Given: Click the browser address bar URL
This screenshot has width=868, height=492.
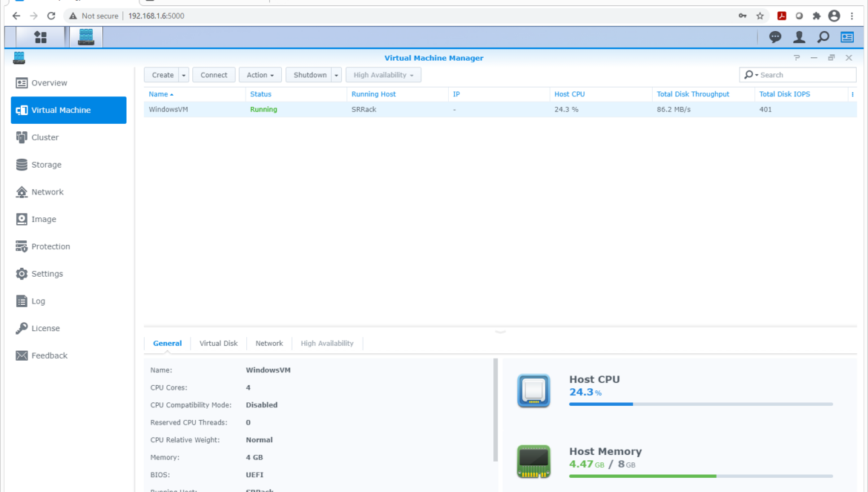Looking at the screenshot, I should [156, 16].
